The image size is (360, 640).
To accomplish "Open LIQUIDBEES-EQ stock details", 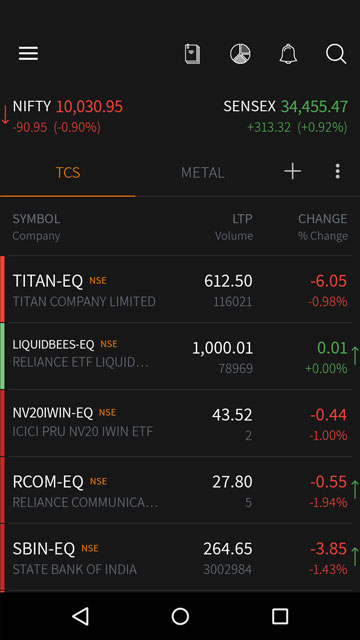I will 178,356.
